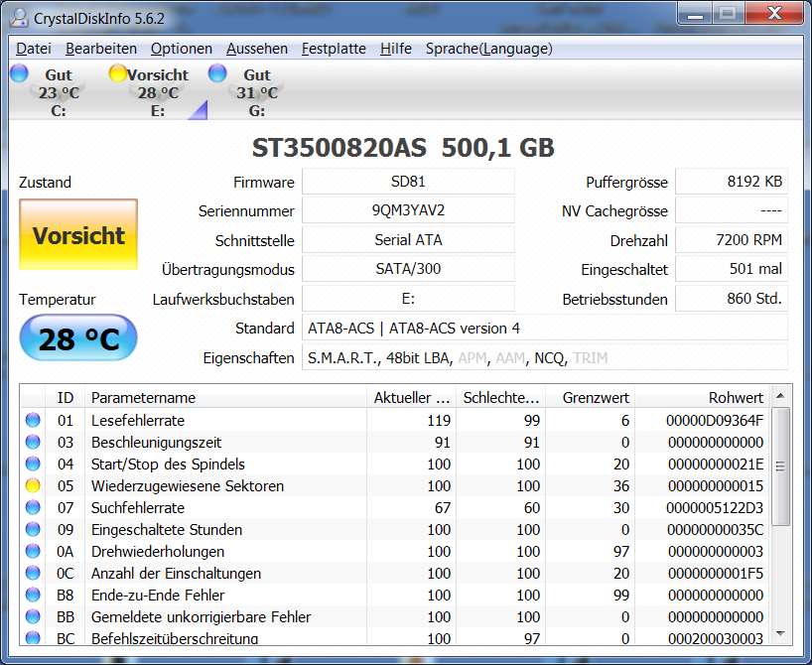Click the Eigenschaften field with S.M.A.R.T.
The height and width of the screenshot is (665, 812).
tap(545, 357)
